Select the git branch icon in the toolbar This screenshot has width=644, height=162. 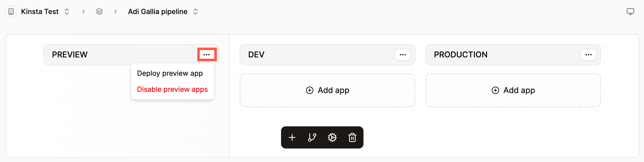pyautogui.click(x=312, y=137)
